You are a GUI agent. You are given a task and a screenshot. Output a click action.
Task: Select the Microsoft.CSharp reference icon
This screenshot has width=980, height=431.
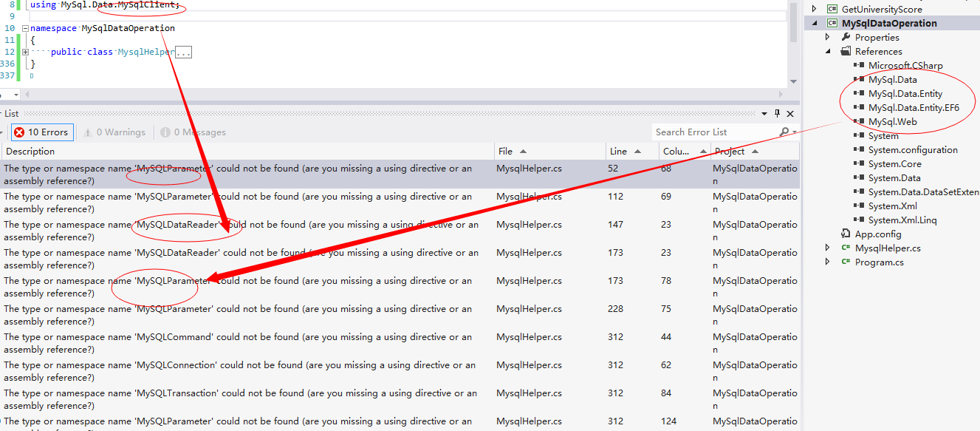tap(859, 65)
